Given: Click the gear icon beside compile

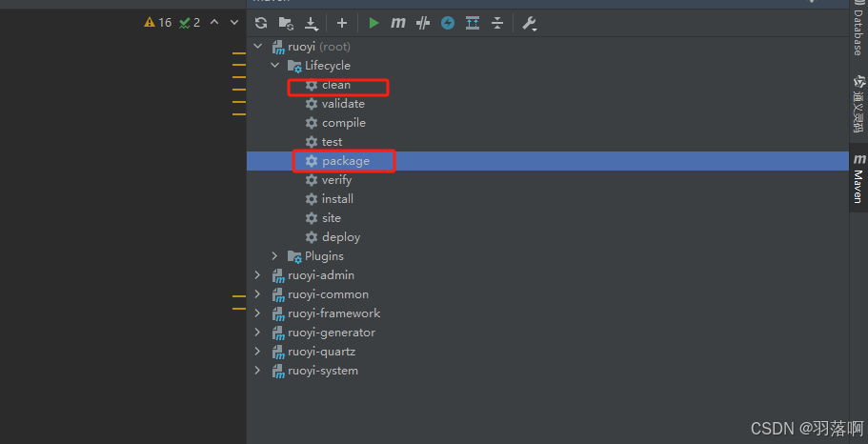Looking at the screenshot, I should click(312, 123).
